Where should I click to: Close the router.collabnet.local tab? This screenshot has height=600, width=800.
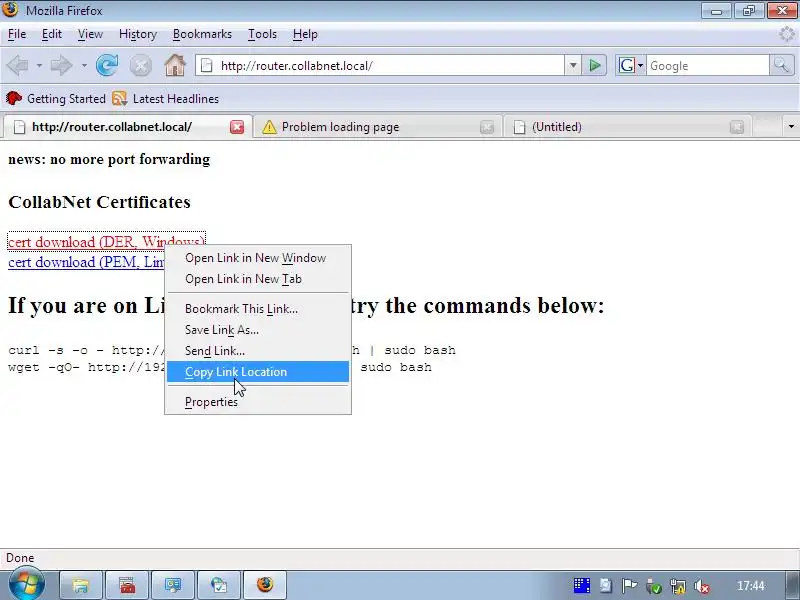tap(237, 127)
